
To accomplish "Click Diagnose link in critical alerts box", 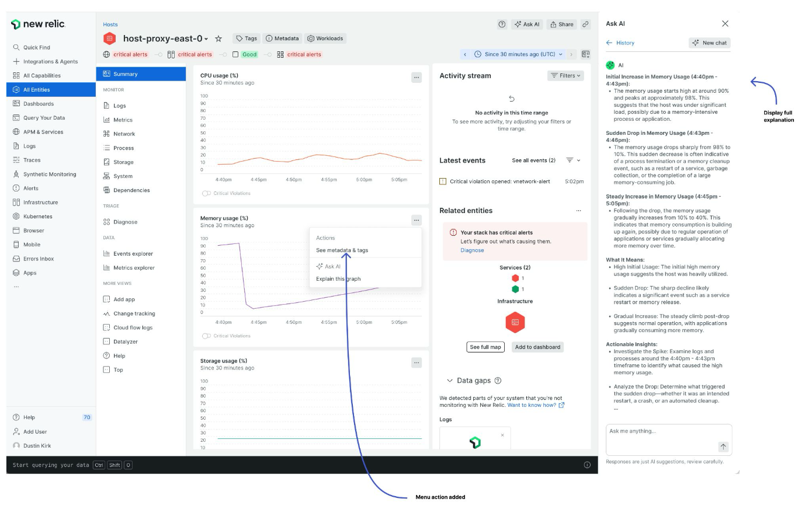I will coord(472,250).
